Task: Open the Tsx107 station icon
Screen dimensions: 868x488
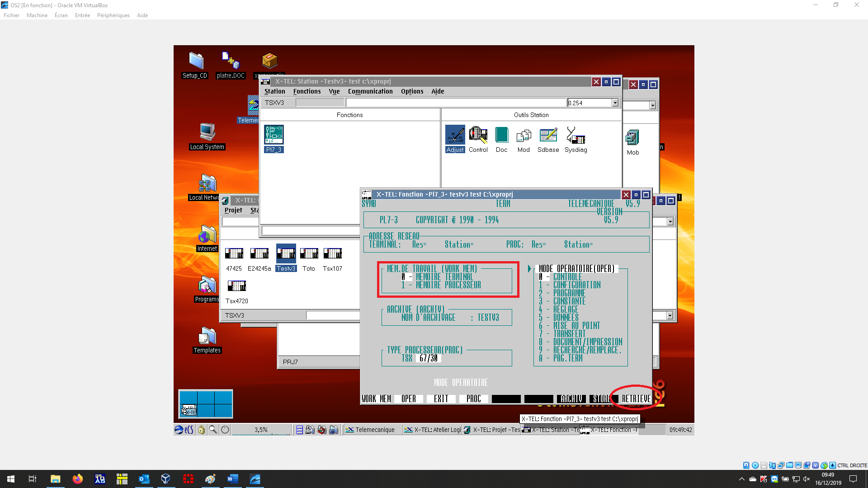Action: pyautogui.click(x=332, y=254)
